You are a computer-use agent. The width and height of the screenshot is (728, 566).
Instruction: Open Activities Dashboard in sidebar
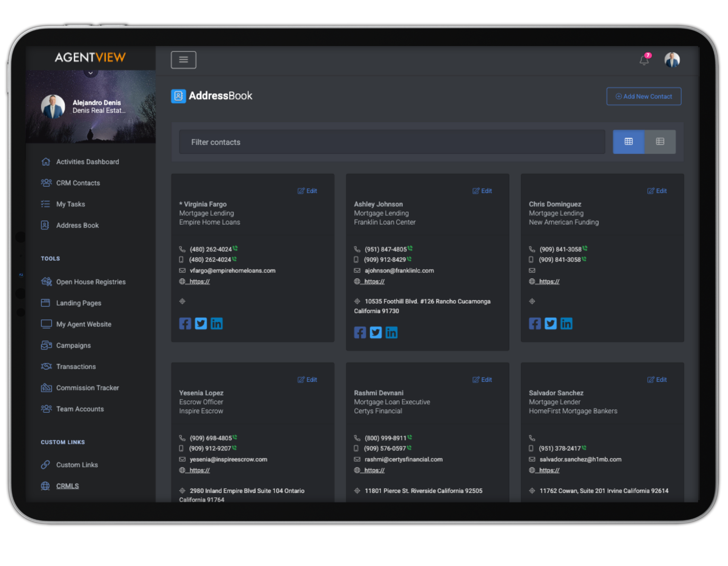pyautogui.click(x=87, y=162)
